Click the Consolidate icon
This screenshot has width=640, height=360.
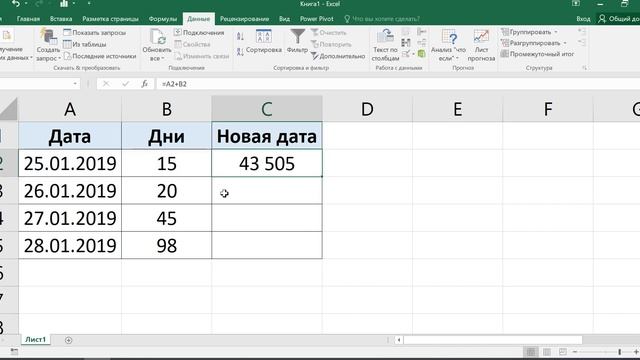coord(422,32)
